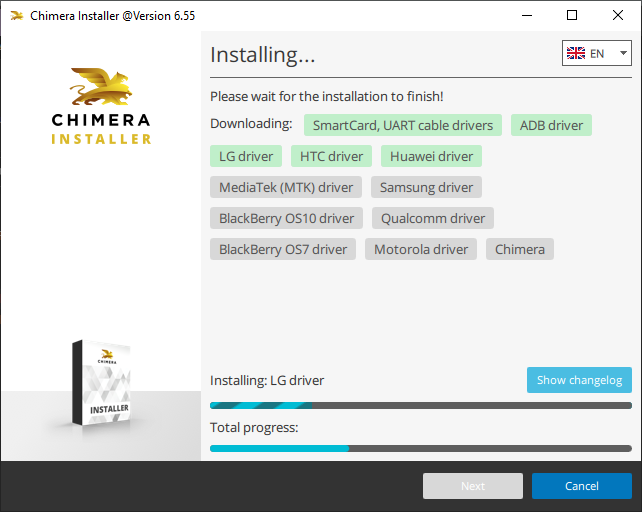Select the Qualcomm driver tag
The image size is (642, 512).
[x=433, y=218]
